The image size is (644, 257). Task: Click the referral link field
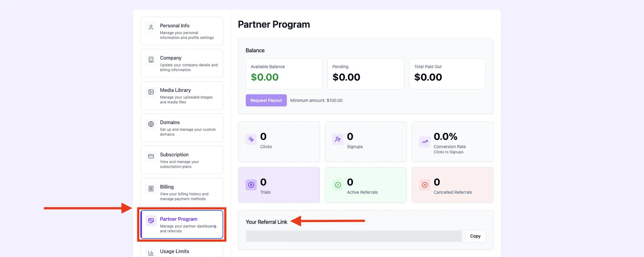point(354,236)
